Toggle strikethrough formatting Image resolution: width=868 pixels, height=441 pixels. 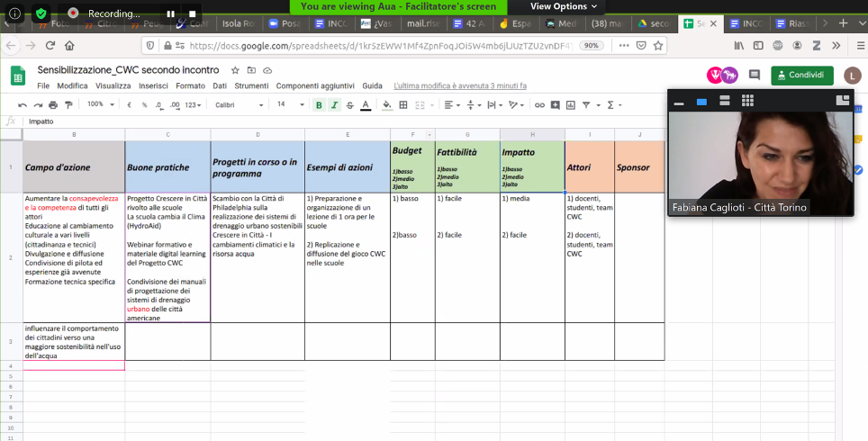350,104
